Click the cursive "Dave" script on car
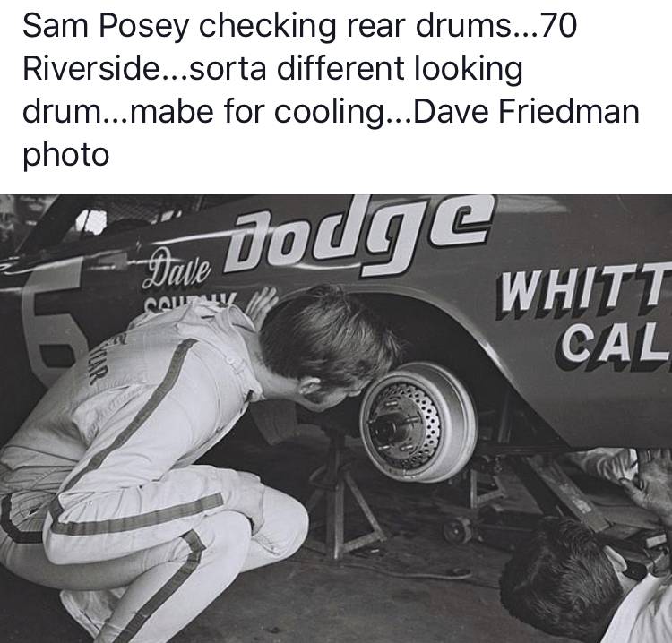Screen dimensions: 672x643 pyautogui.click(x=177, y=270)
